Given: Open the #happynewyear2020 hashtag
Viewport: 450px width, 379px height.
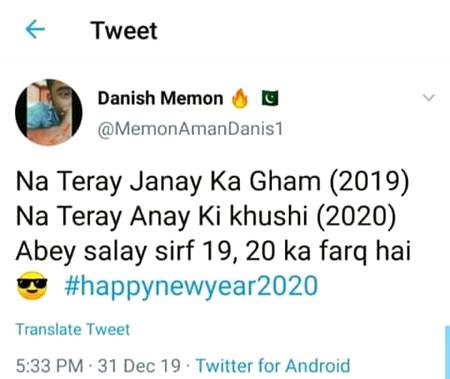Looking at the screenshot, I should pyautogui.click(x=191, y=286).
